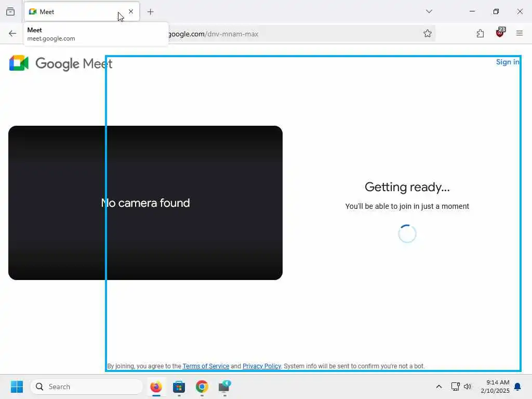Open Firefox View from tab strip icon
Image resolution: width=532 pixels, height=399 pixels.
(10, 12)
